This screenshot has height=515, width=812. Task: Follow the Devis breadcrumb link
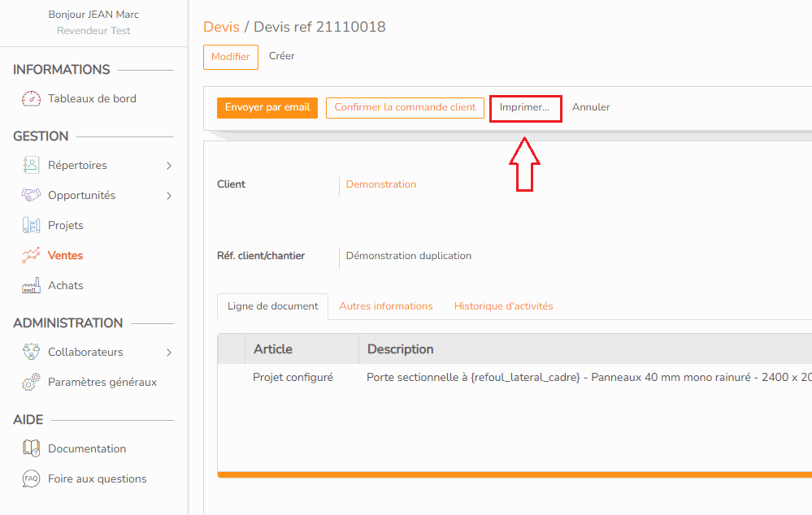221,27
